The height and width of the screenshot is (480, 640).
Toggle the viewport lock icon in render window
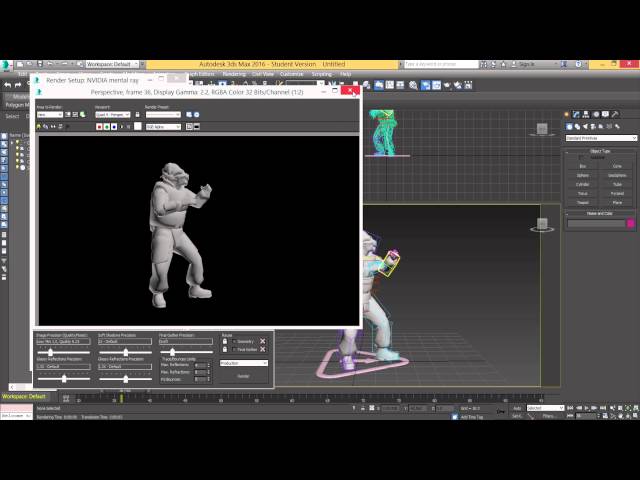tap(138, 115)
